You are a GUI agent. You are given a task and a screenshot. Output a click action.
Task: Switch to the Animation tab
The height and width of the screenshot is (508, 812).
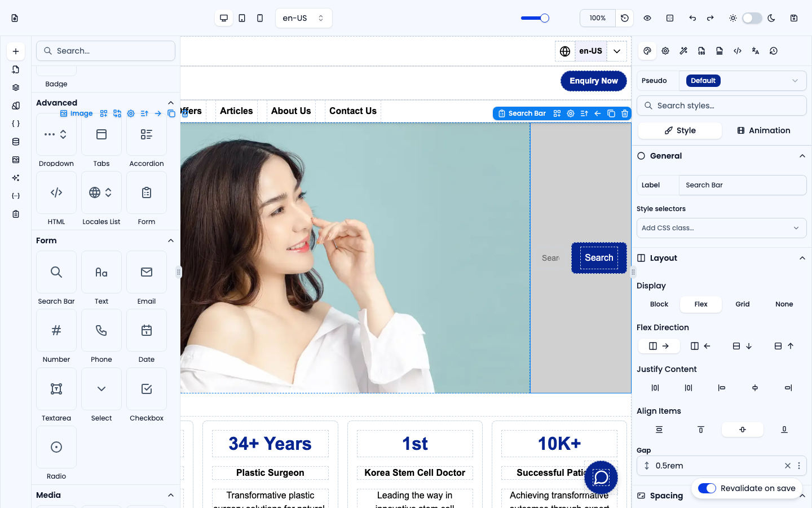[764, 130]
